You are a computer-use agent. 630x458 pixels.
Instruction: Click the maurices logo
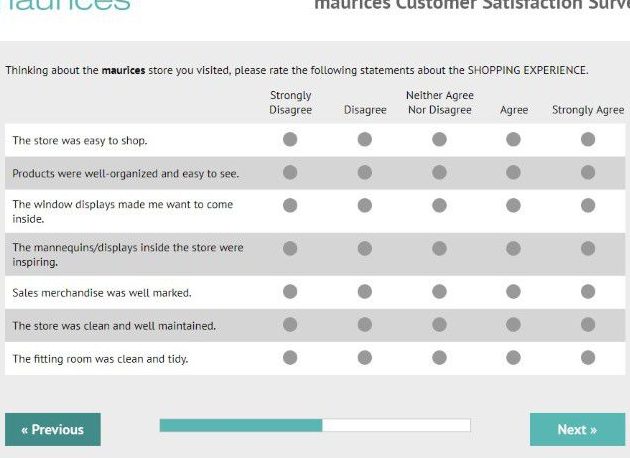72,4
